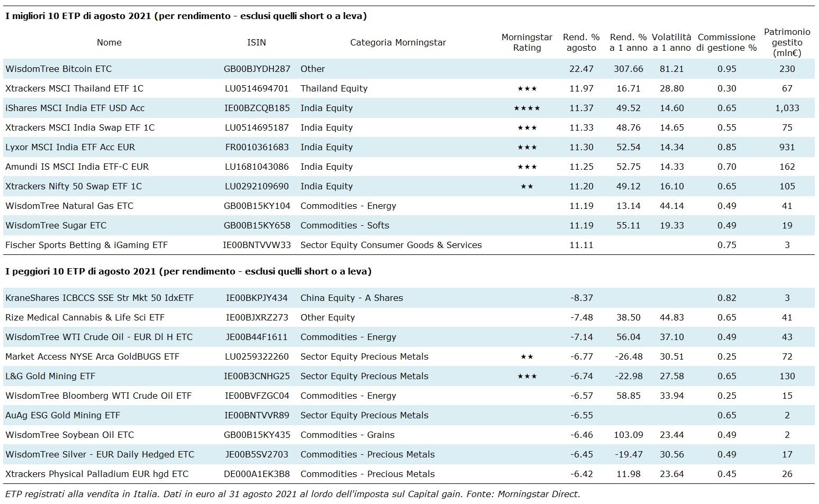Click the Nome column header
Viewport: 819px width, 504px height.
(109, 42)
